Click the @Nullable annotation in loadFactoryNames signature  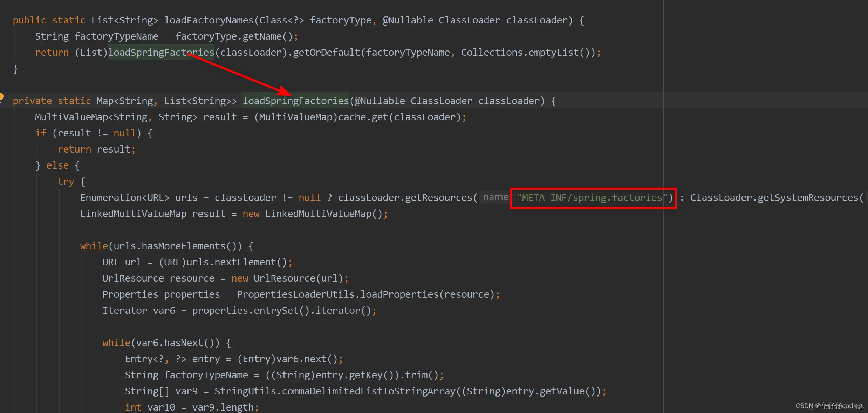click(x=408, y=20)
